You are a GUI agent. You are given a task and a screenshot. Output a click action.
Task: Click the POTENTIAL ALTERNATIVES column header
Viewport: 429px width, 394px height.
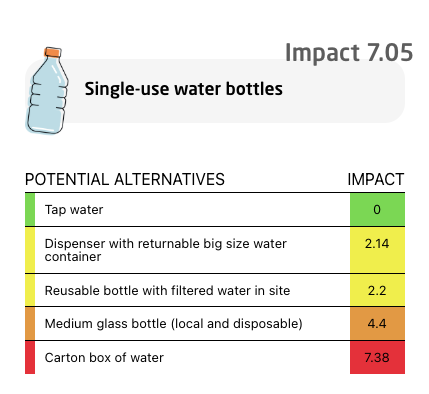(x=125, y=179)
